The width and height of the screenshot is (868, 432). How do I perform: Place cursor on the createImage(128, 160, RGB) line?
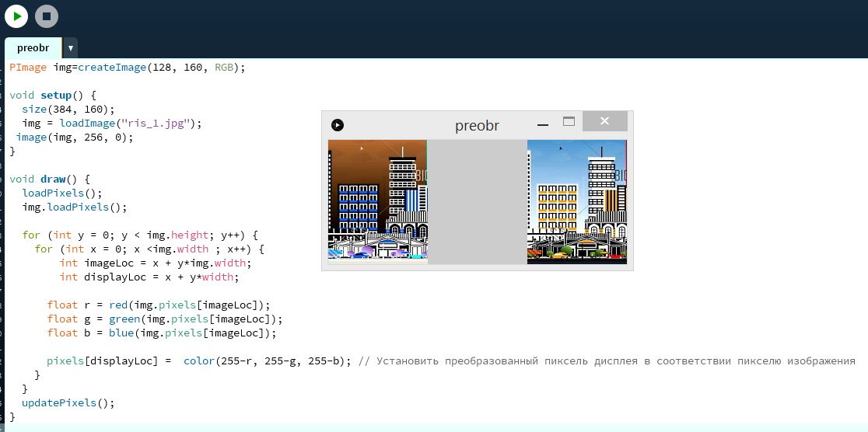coord(128,68)
